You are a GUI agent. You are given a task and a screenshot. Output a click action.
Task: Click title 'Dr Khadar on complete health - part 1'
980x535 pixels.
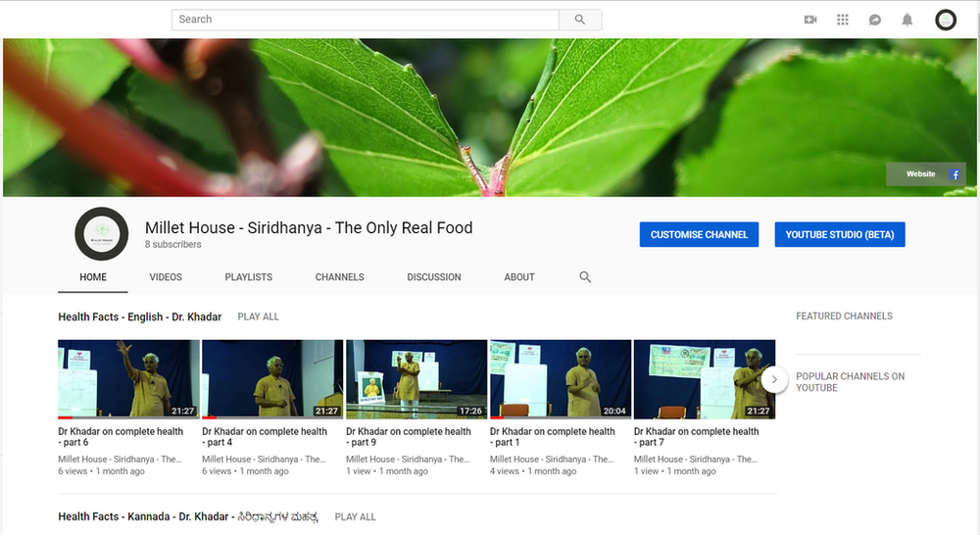click(x=553, y=437)
